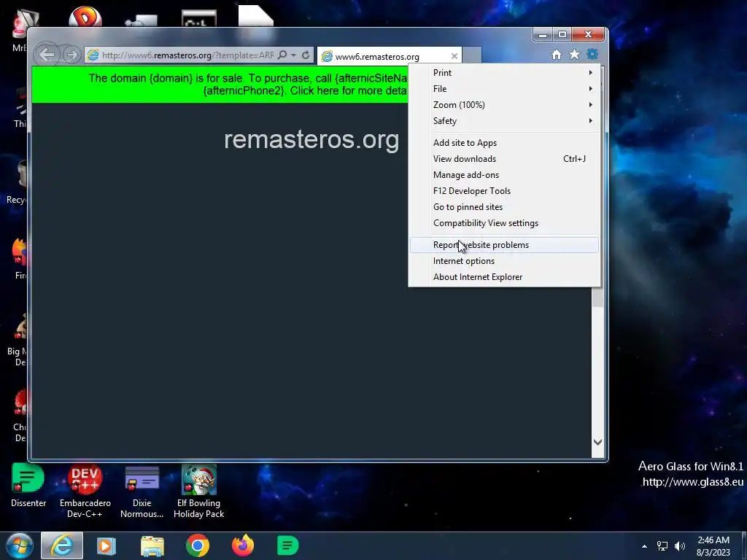Click the Tools gear icon

point(592,54)
